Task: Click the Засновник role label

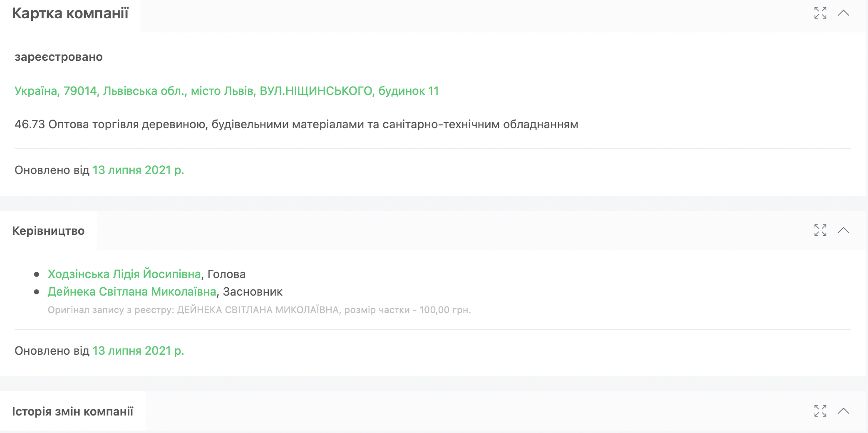Action: point(253,291)
